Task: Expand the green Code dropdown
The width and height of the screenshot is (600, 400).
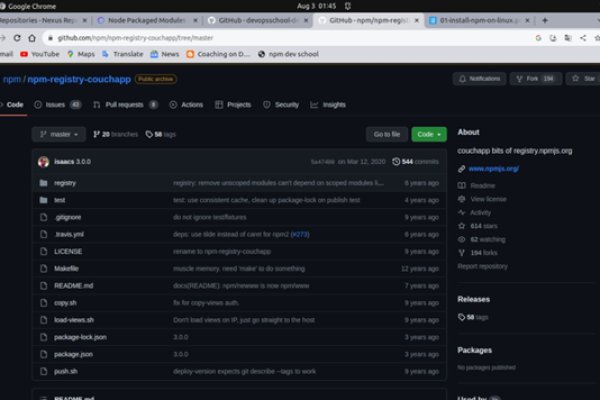Action: (x=429, y=134)
